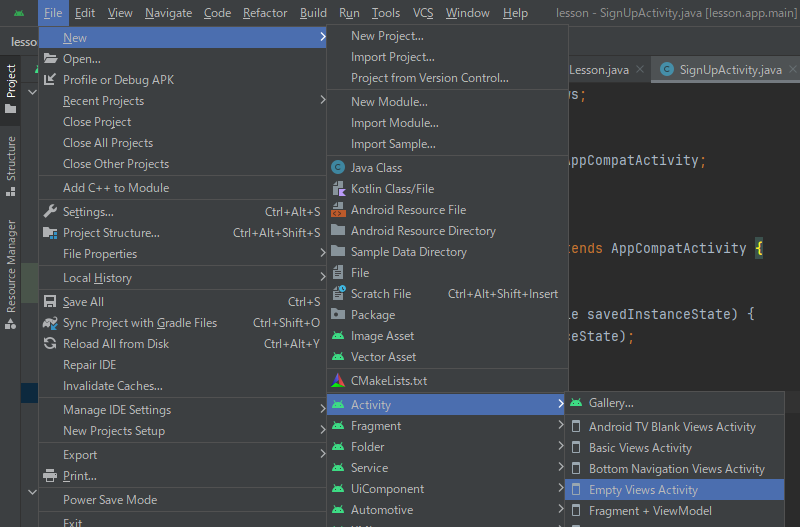
Task: Toggle Power Save Mode
Action: 182,499
